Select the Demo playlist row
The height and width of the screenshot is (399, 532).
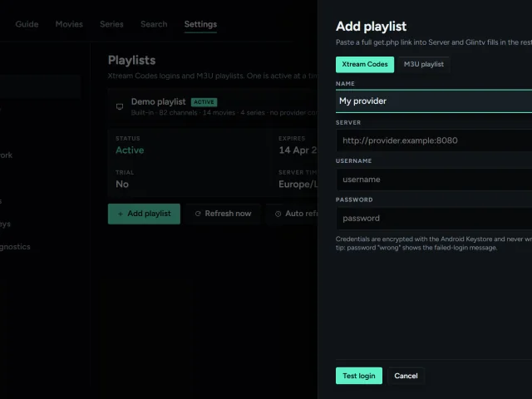213,106
